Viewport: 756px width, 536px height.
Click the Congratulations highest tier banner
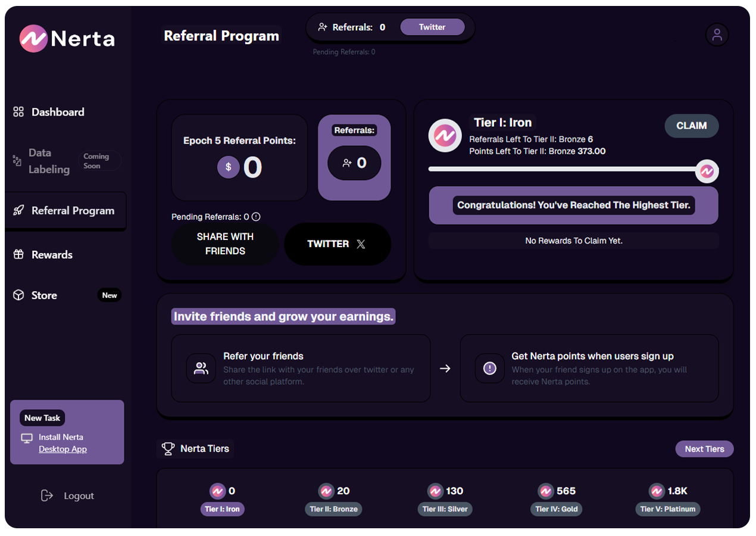[x=573, y=205]
